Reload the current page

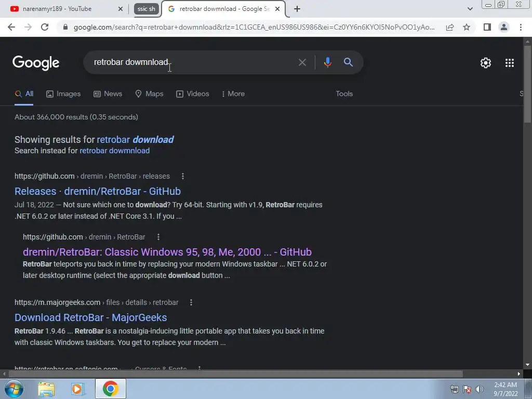pos(45,27)
